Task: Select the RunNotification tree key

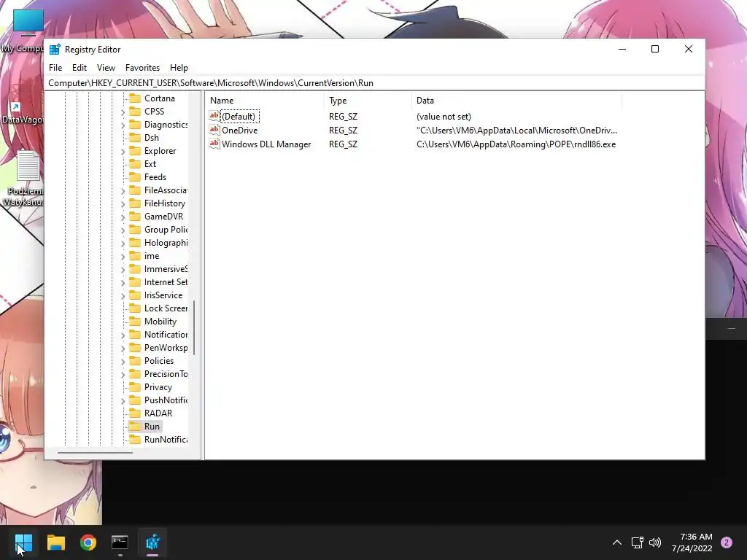Action: [166, 440]
